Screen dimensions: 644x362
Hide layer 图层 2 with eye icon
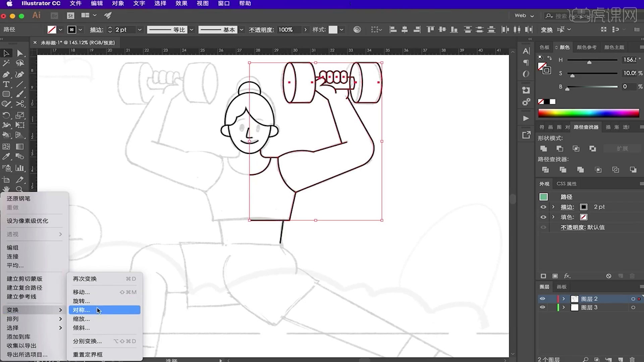pyautogui.click(x=542, y=299)
